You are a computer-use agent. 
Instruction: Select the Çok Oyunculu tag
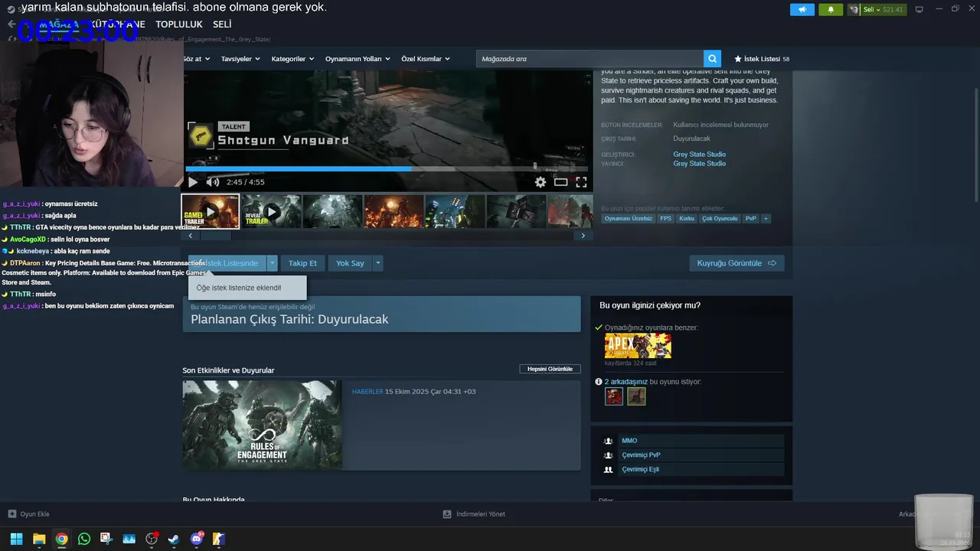720,219
